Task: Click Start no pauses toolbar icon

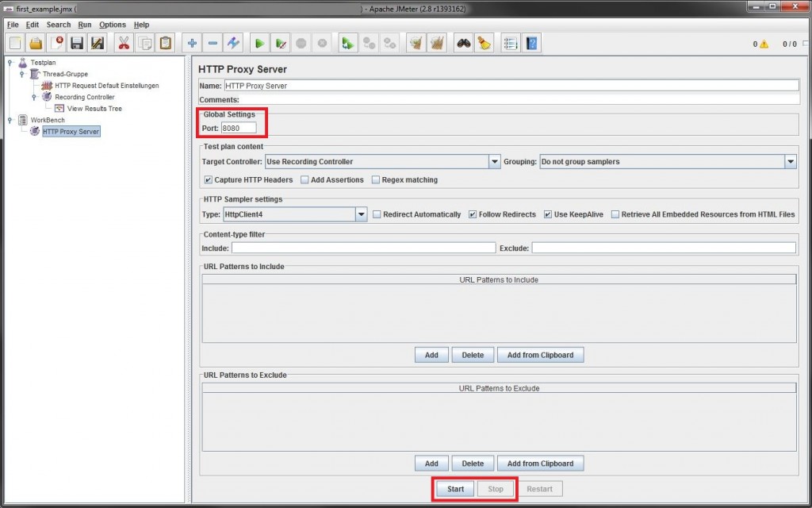Action: click(281, 43)
